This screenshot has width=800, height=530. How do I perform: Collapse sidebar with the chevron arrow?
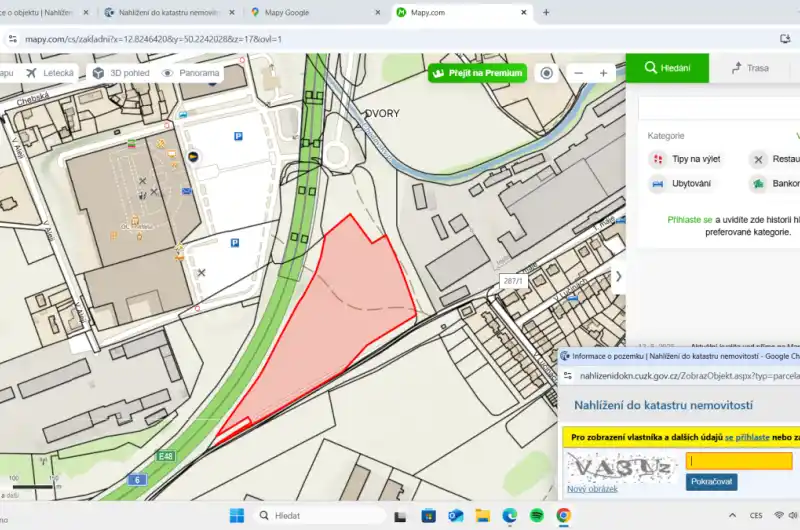pyautogui.click(x=618, y=276)
